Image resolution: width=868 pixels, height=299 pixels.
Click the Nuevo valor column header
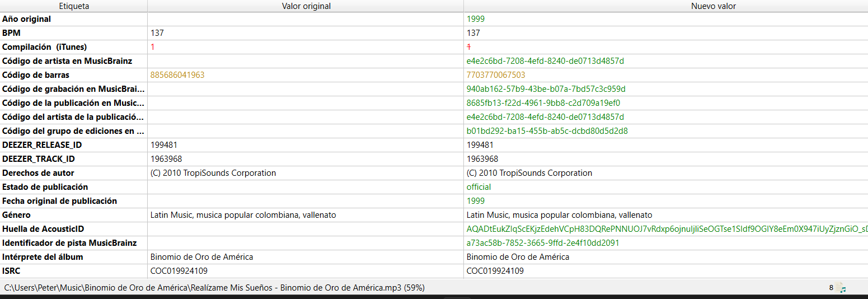point(666,6)
